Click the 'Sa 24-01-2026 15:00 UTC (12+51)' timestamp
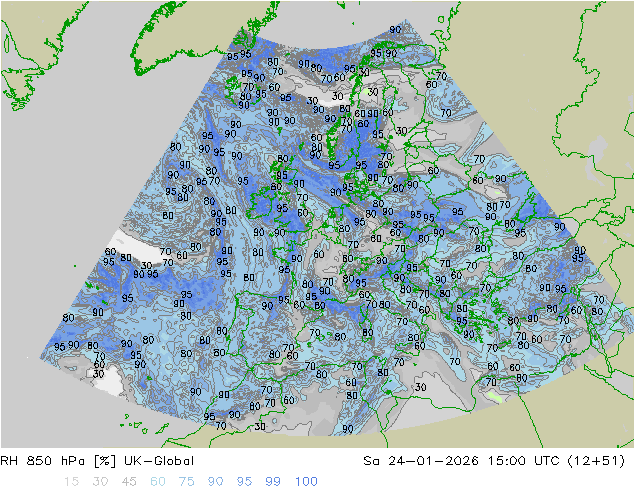Image resolution: width=634 pixels, height=490 pixels. 494,461
